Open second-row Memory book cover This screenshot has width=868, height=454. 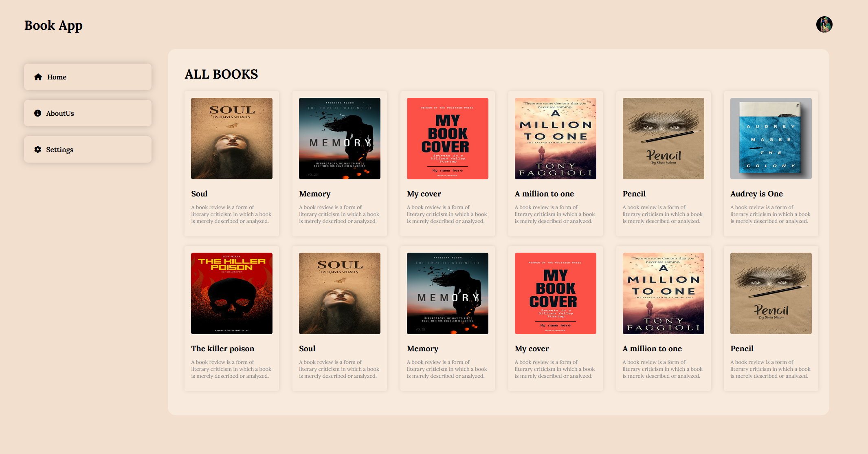448,293
